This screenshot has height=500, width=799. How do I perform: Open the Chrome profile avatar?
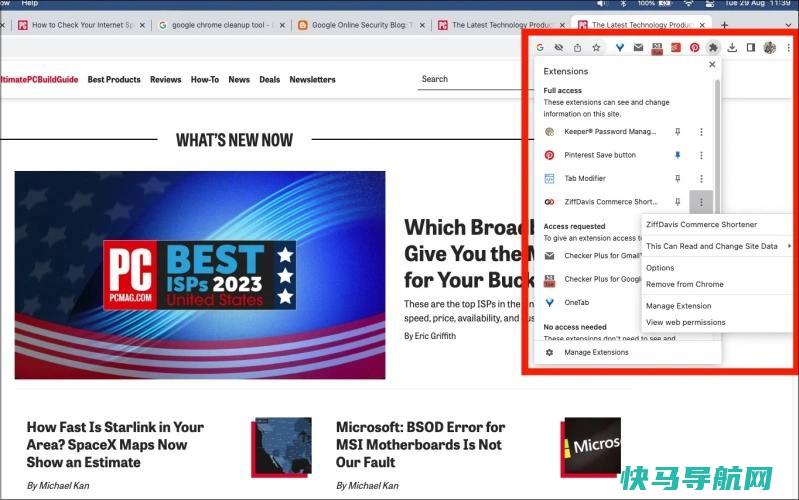pos(769,47)
